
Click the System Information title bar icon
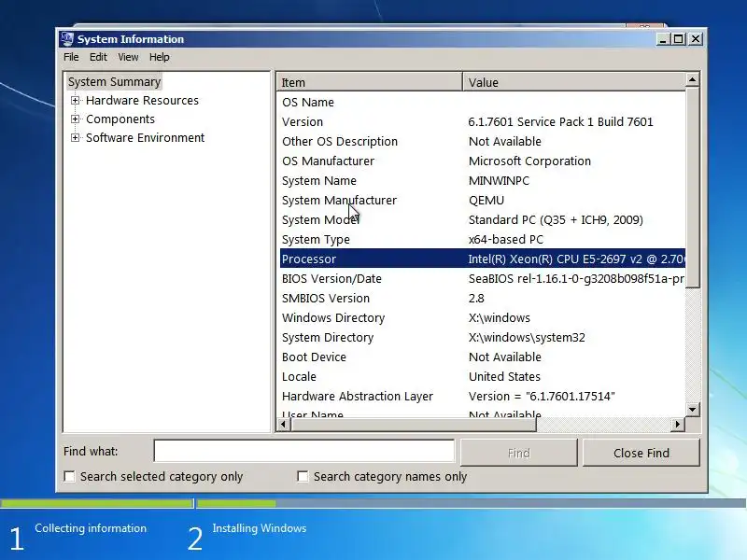tap(67, 39)
